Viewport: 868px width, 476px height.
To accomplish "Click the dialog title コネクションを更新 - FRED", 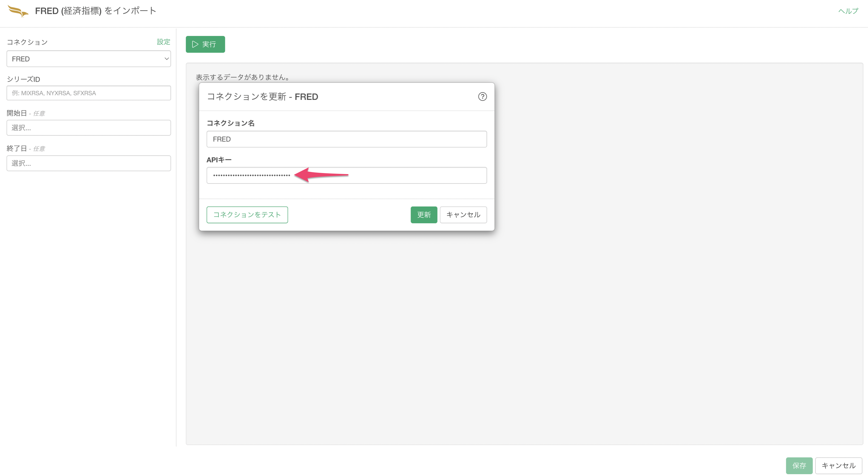I will 262,97.
